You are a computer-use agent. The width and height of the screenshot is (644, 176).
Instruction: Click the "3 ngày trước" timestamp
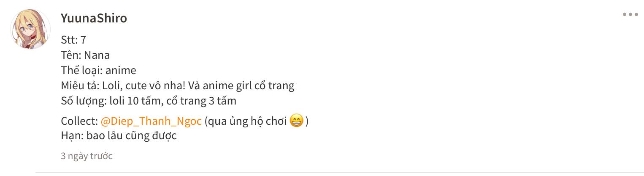point(87,156)
